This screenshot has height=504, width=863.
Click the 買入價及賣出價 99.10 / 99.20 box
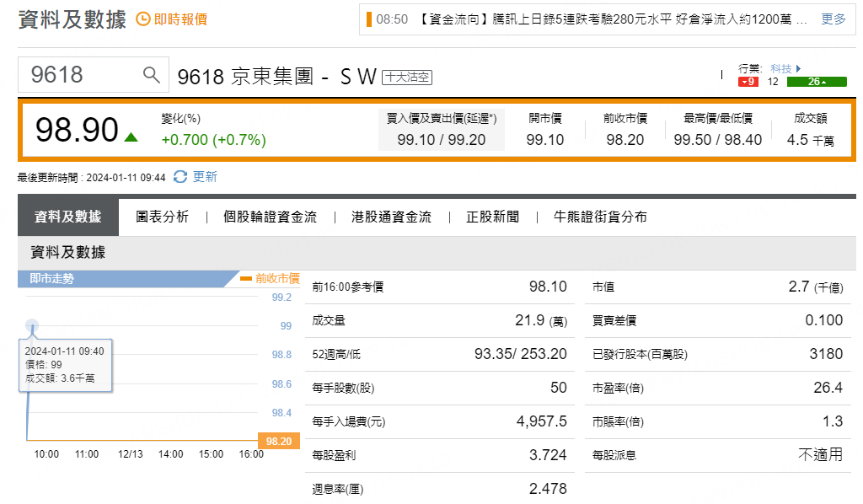tap(442, 130)
